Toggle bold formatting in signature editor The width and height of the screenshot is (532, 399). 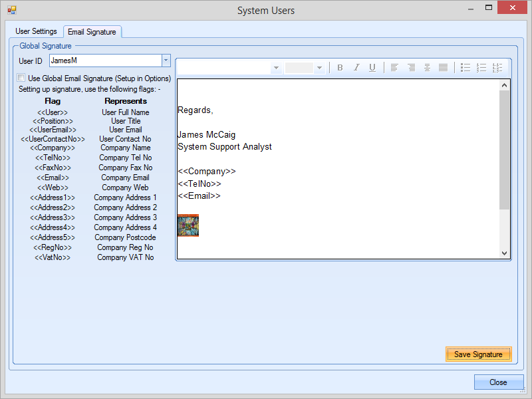(x=340, y=68)
